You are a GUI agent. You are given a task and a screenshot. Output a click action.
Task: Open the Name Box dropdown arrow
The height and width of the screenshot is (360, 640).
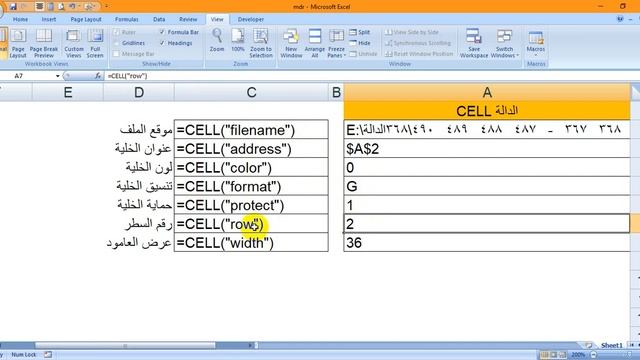coord(58,76)
